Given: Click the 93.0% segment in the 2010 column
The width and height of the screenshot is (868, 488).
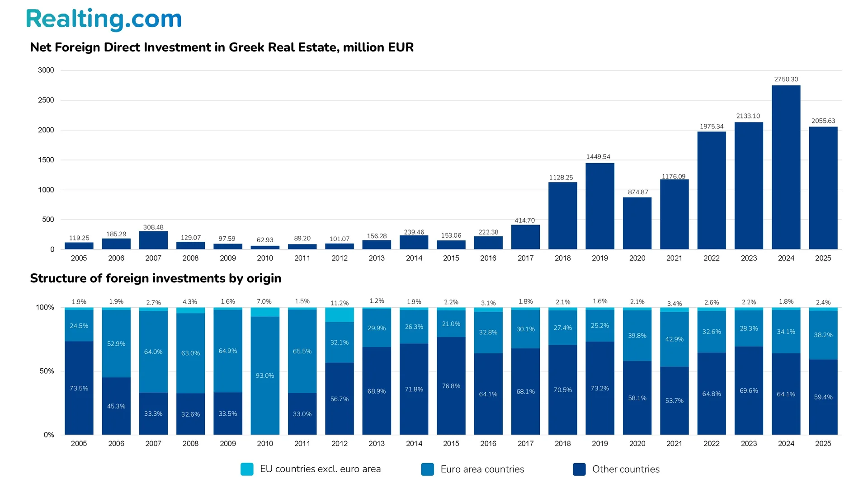Looking at the screenshot, I should coord(265,375).
